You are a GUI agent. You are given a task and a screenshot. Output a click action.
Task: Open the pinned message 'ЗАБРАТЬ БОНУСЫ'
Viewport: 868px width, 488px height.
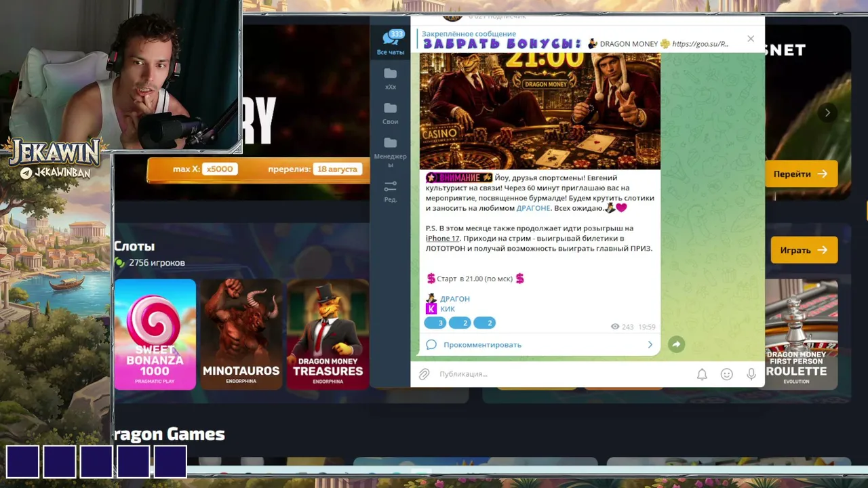click(x=575, y=39)
